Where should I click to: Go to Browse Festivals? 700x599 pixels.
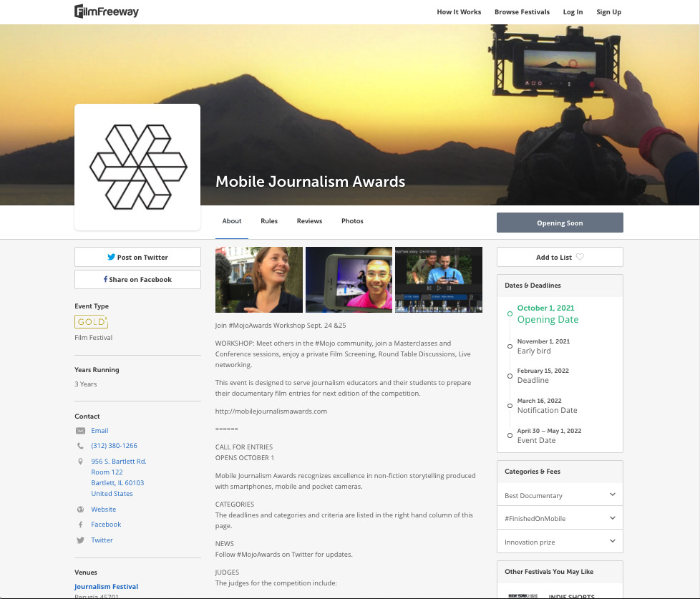[522, 12]
